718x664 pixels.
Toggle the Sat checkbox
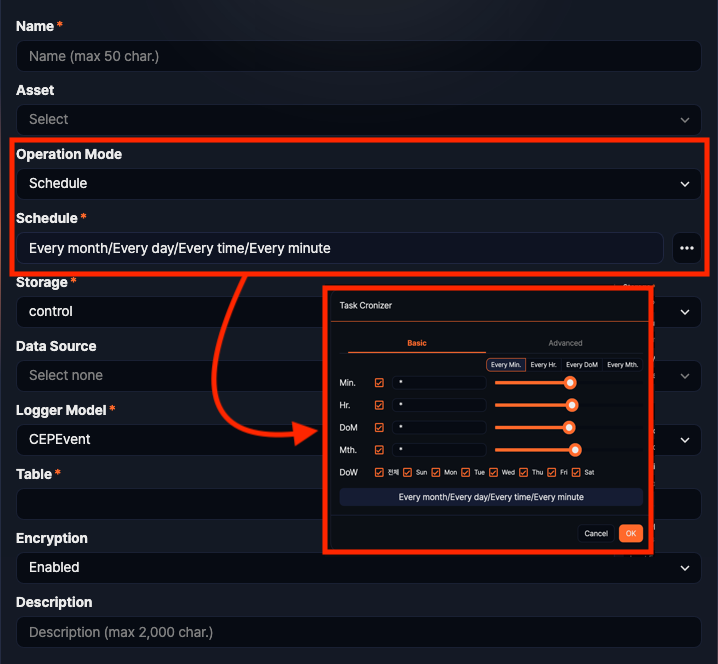pos(576,472)
